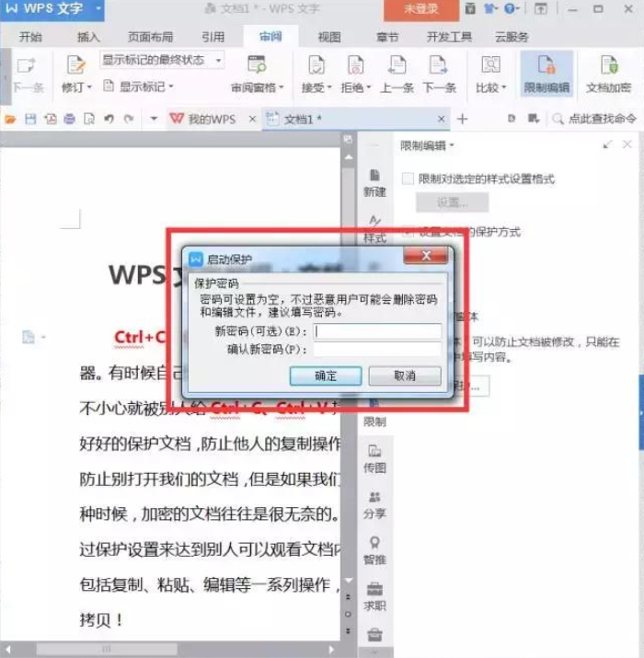Click the export PDF icon in quick toolbar

tap(51, 120)
